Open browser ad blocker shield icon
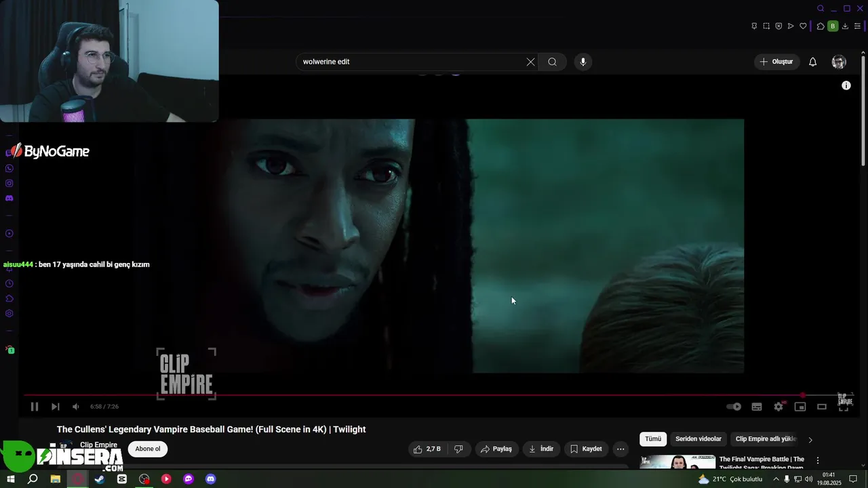Viewport: 868px width, 488px height. click(778, 26)
